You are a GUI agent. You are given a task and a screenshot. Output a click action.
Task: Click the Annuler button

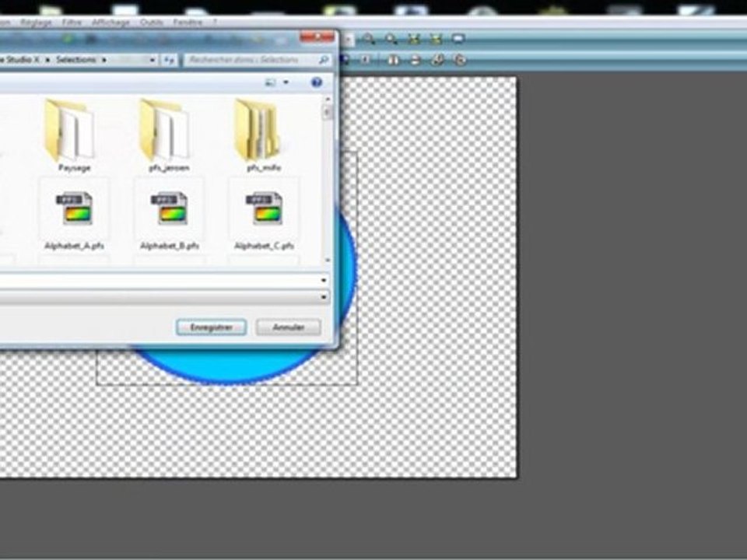[x=288, y=327]
